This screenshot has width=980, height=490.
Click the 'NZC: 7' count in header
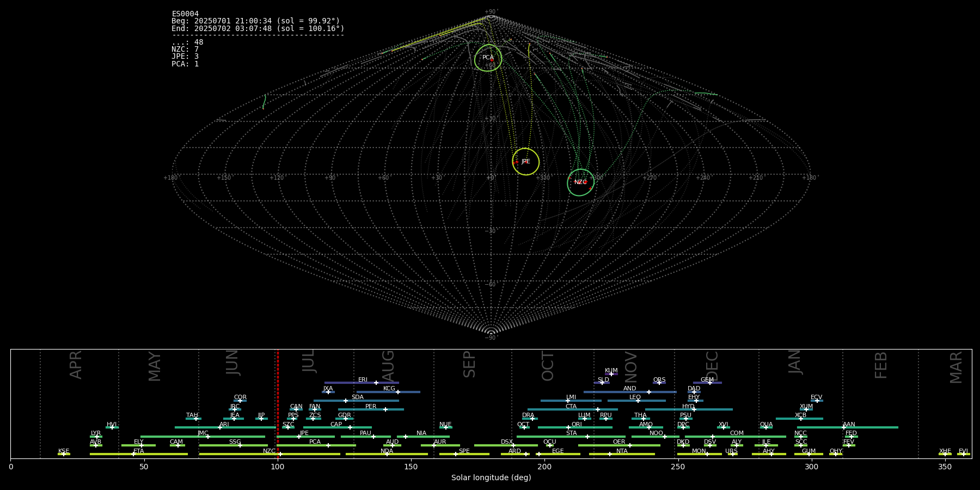tap(185, 50)
